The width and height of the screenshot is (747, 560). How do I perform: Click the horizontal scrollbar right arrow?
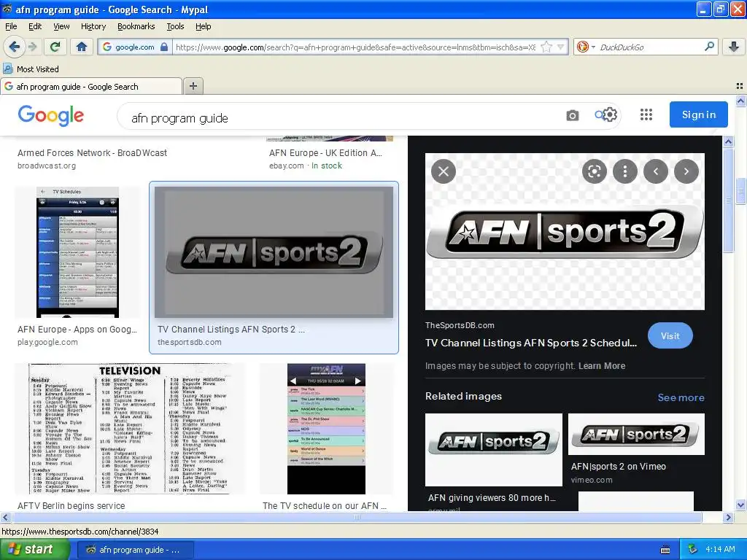[x=728, y=517]
